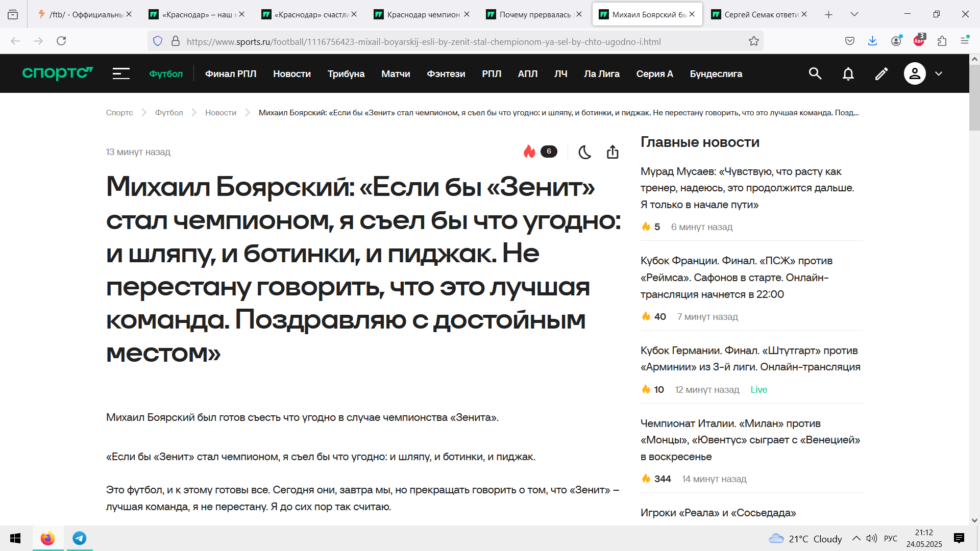Close the «Краснодар» счастли tab

coord(354,14)
